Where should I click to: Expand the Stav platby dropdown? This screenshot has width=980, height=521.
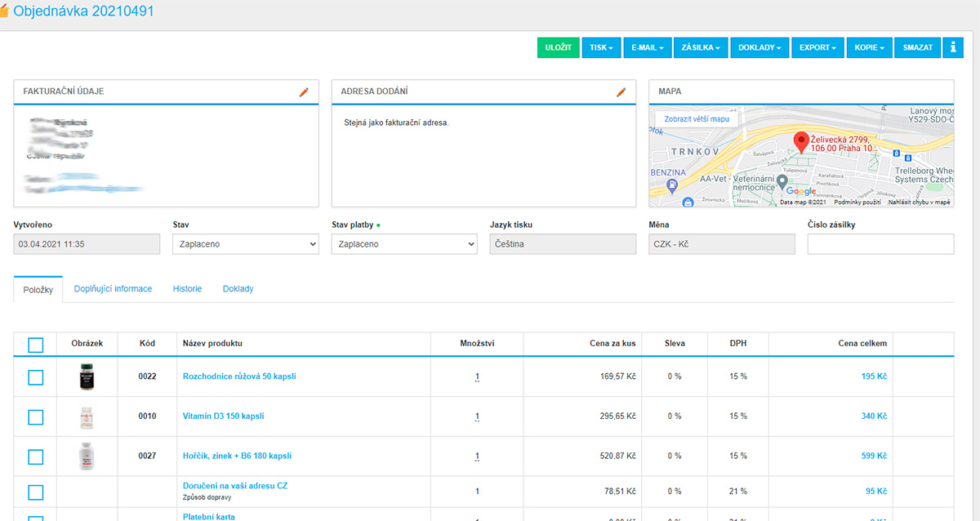403,244
